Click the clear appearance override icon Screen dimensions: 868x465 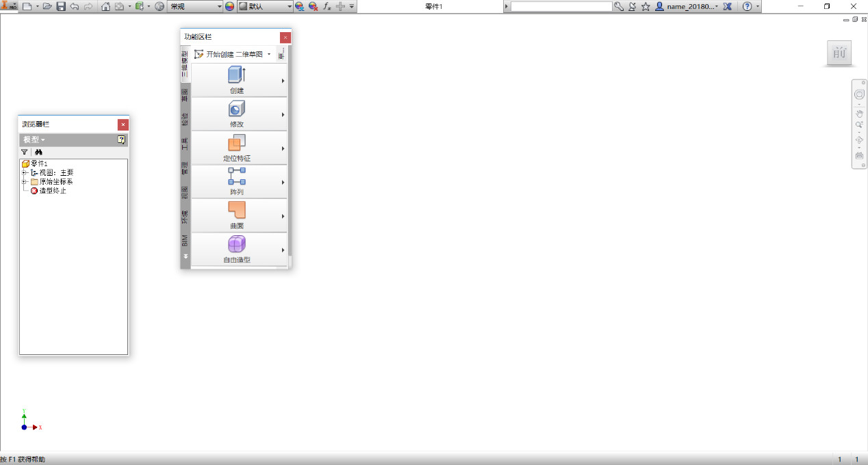313,6
